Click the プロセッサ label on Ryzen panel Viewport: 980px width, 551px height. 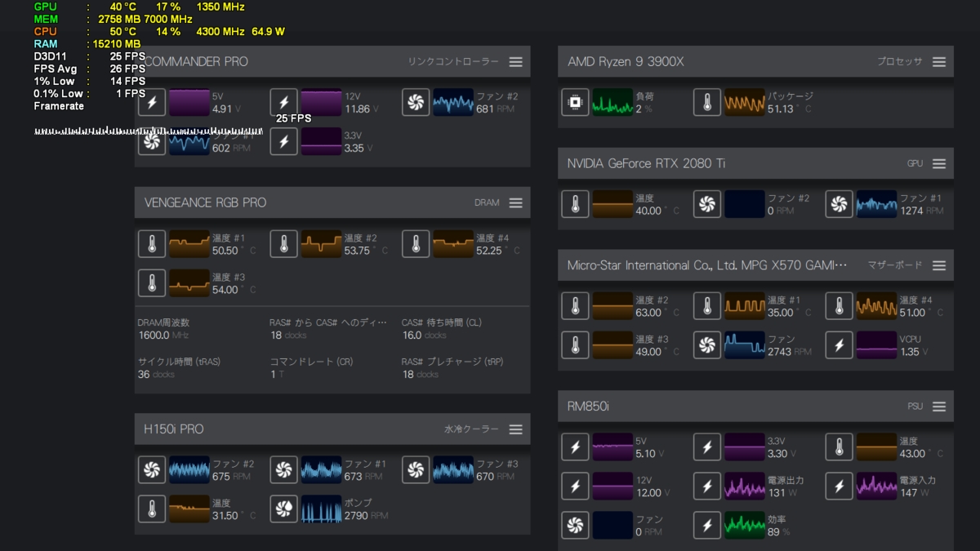point(900,62)
